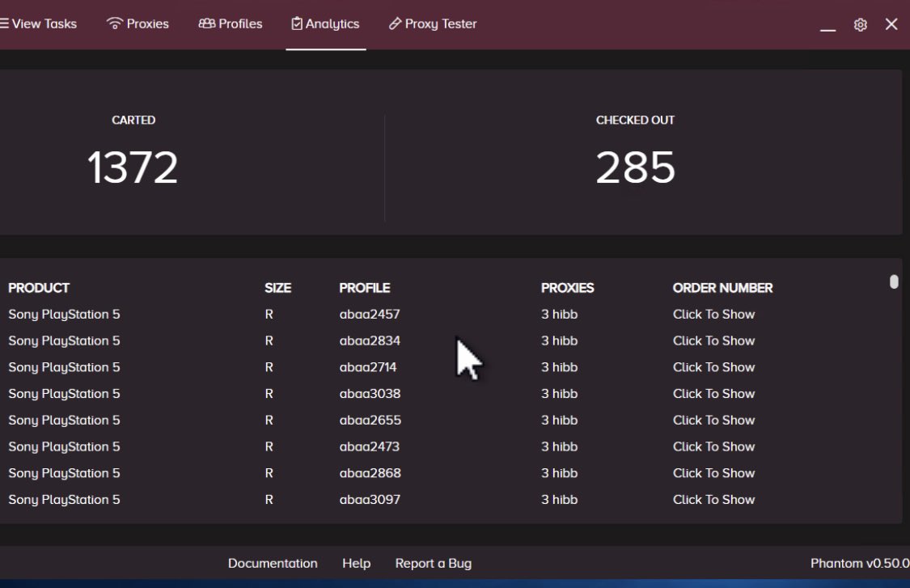Select profile cell abaa2655
This screenshot has height=588, width=910.
pos(370,421)
